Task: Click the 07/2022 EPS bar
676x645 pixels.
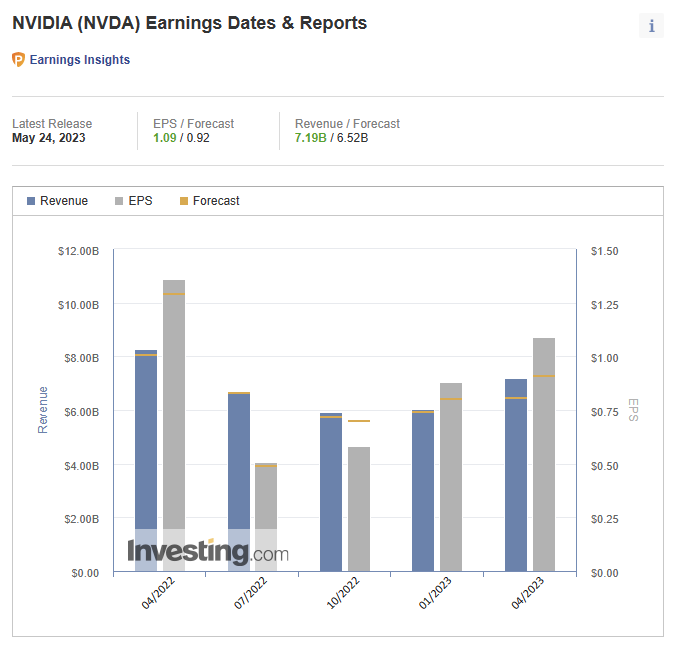Action: 266,517
